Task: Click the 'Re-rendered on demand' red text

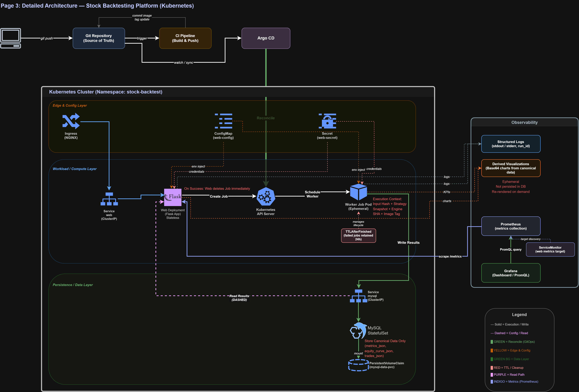Action: click(x=511, y=192)
